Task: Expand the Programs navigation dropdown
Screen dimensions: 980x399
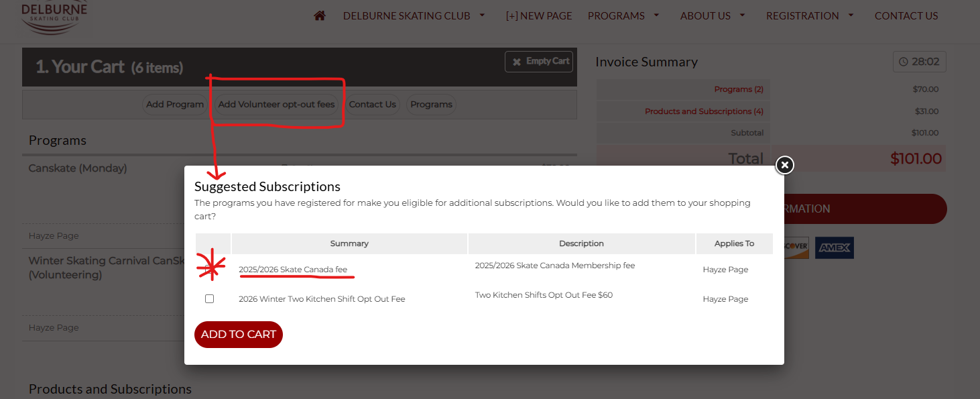Action: click(623, 15)
